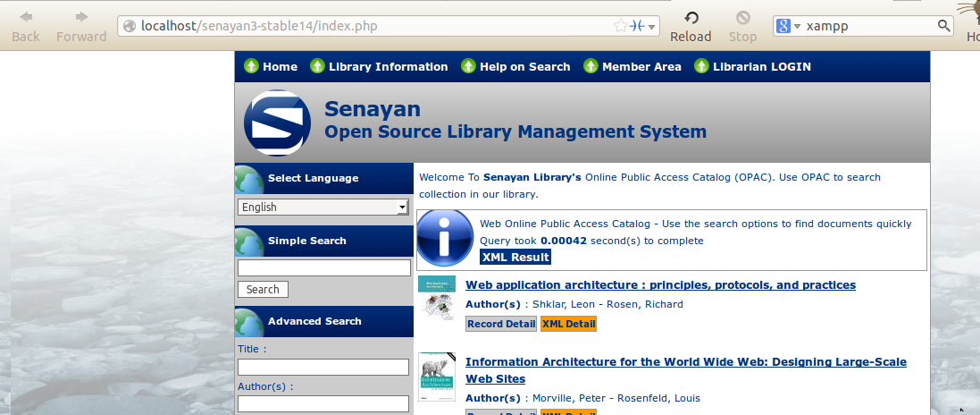The image size is (980, 415).
Task: Click the Title input field
Action: [323, 367]
